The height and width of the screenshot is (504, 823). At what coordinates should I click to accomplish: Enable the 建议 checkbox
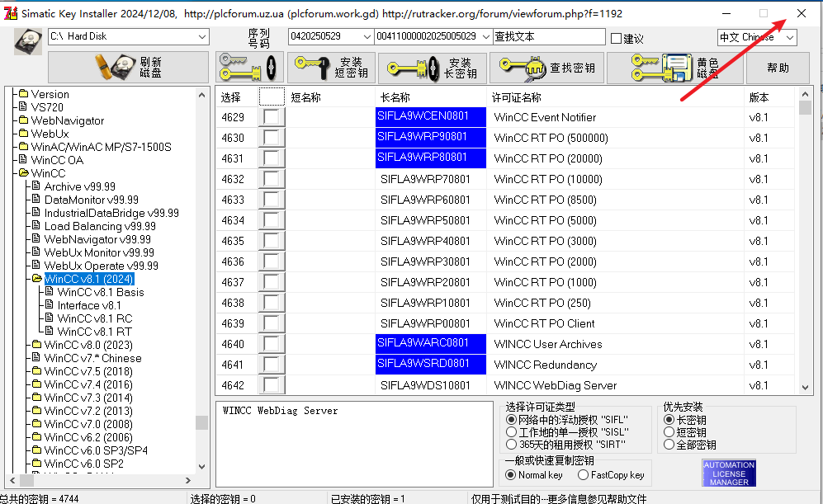click(616, 39)
